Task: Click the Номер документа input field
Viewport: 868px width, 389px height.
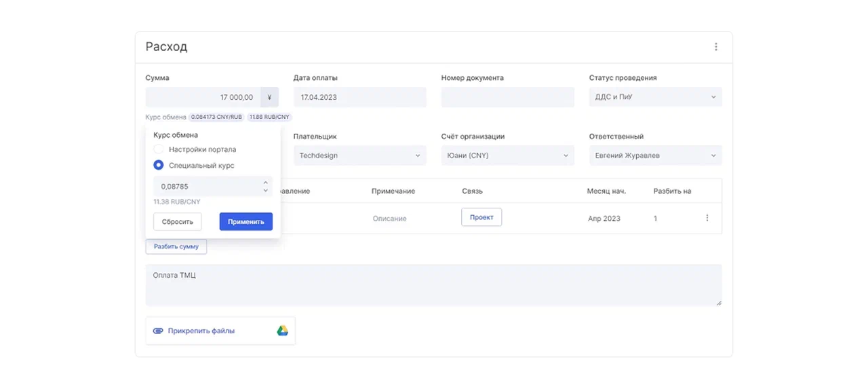Action: [x=507, y=97]
